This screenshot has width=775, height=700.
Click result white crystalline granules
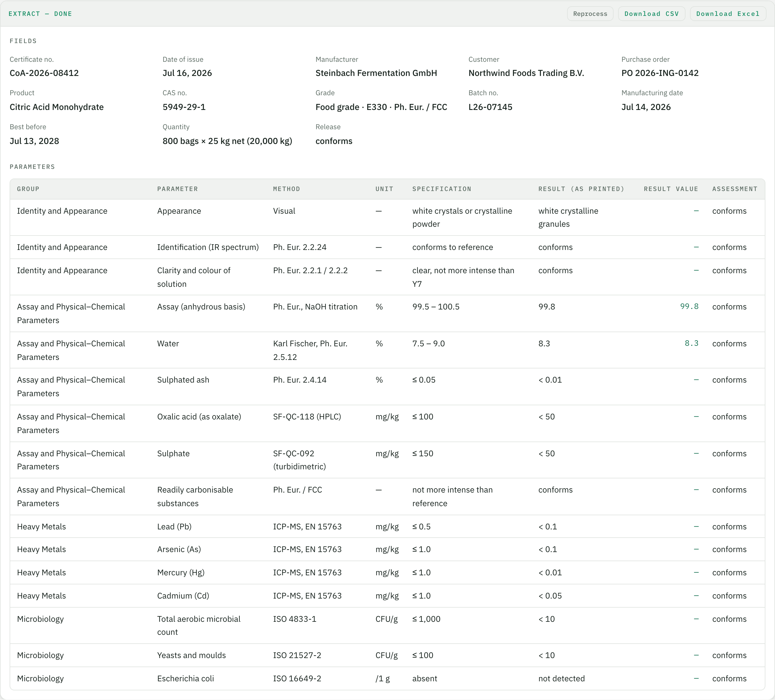coord(568,218)
